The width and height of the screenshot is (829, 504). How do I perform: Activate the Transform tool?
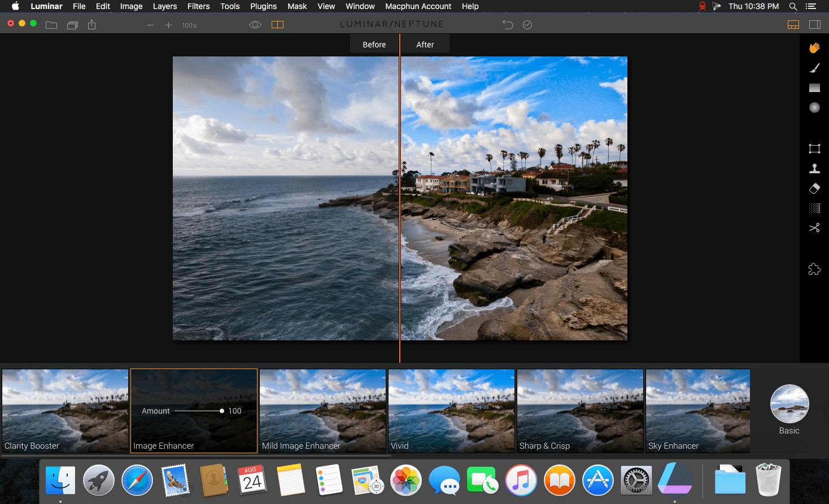pos(814,149)
